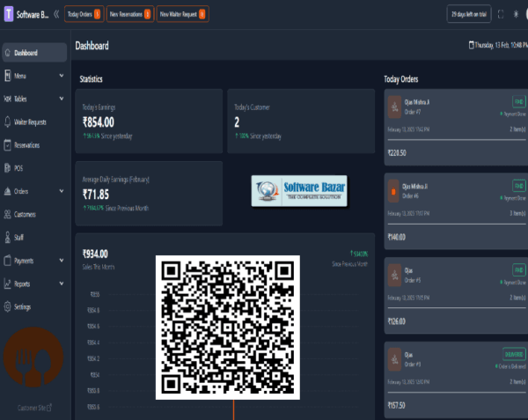The image size is (528, 420).
Task: Toggle the light/dark theme sun icon
Action: [x=516, y=14]
